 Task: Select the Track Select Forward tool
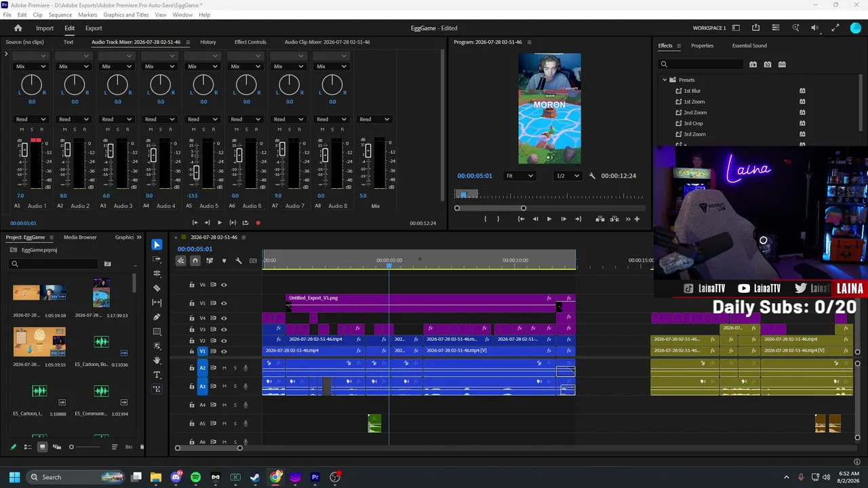tap(157, 259)
